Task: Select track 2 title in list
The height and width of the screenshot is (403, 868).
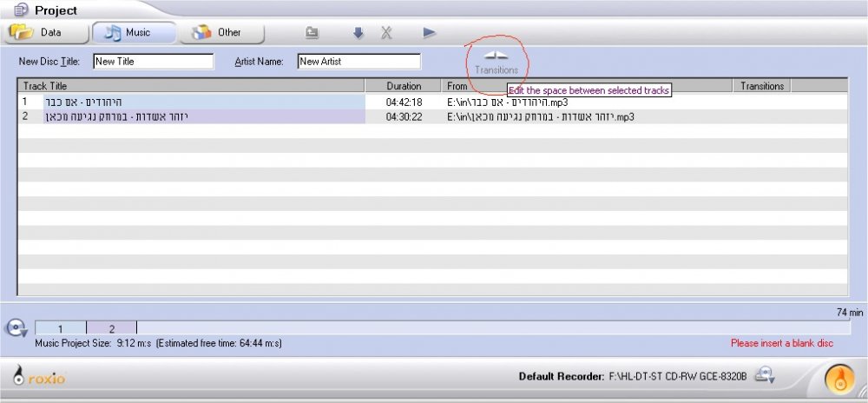Action: click(204, 116)
